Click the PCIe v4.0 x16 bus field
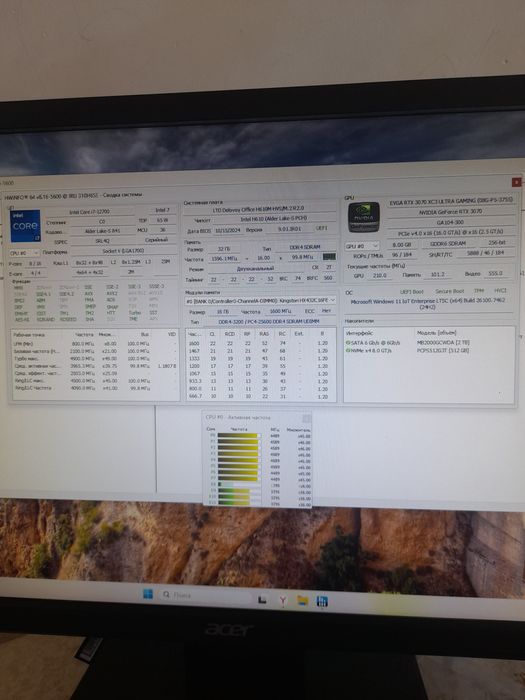Image resolution: width=525 pixels, height=700 pixels. coord(451,233)
